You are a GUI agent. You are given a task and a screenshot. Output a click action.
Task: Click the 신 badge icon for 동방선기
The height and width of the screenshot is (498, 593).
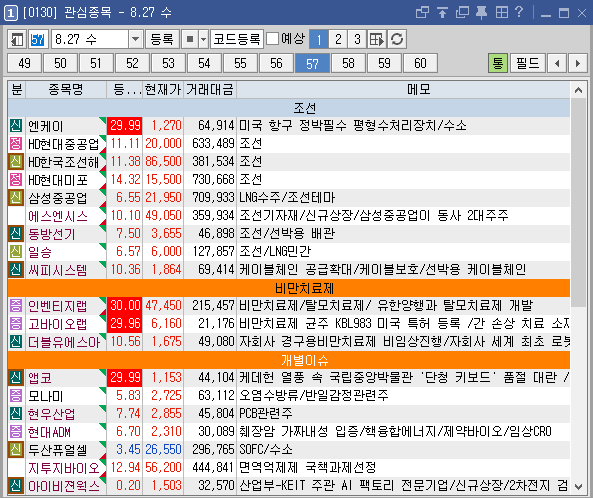(x=16, y=233)
